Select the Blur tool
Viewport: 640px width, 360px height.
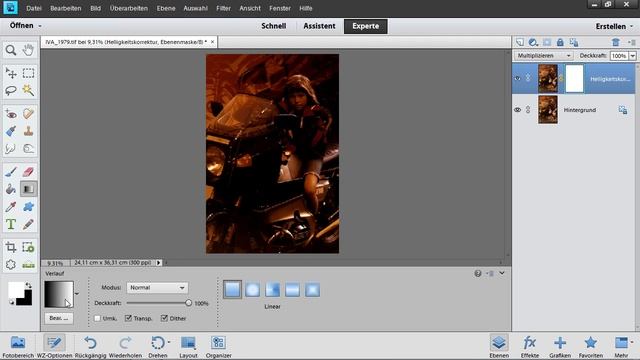11,148
